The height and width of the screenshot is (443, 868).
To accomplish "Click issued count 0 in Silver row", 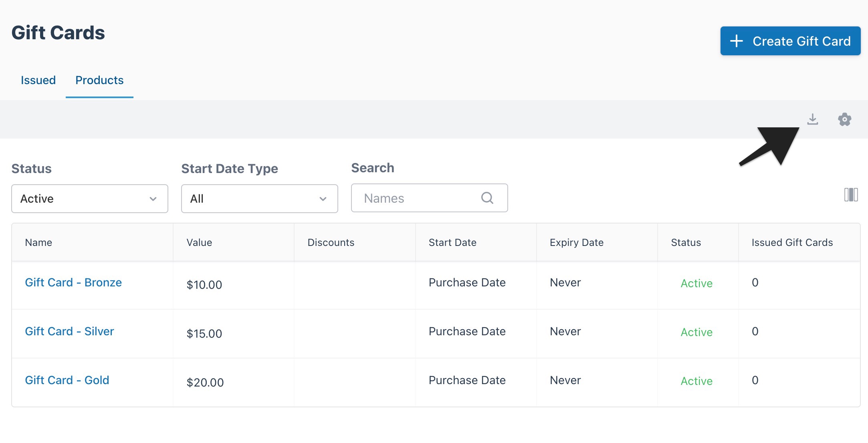I will pyautogui.click(x=755, y=331).
